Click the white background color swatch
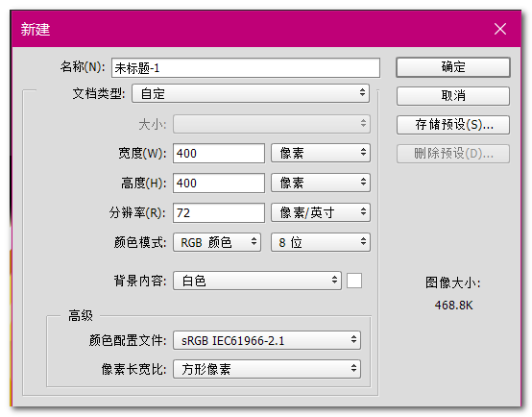Screen dimensions: 532x417 click(354, 281)
